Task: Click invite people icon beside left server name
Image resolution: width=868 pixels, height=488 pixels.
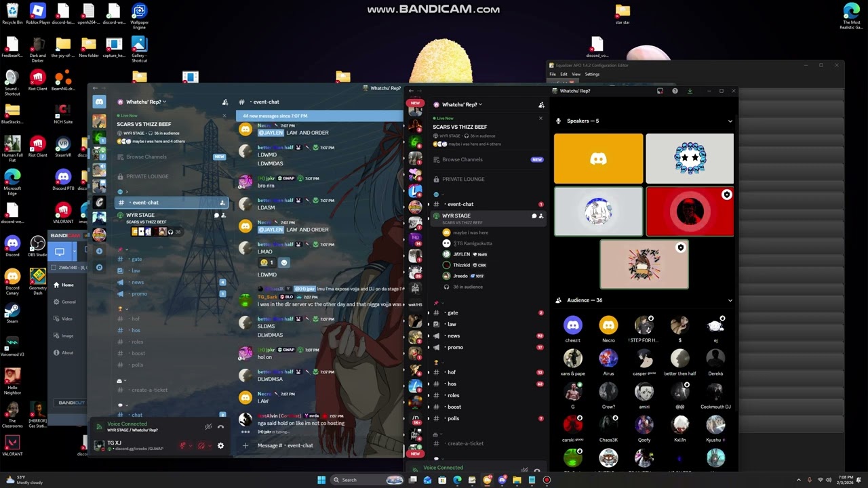Action: coord(225,102)
